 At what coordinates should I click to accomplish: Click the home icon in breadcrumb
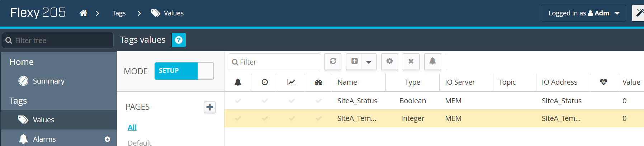(83, 13)
